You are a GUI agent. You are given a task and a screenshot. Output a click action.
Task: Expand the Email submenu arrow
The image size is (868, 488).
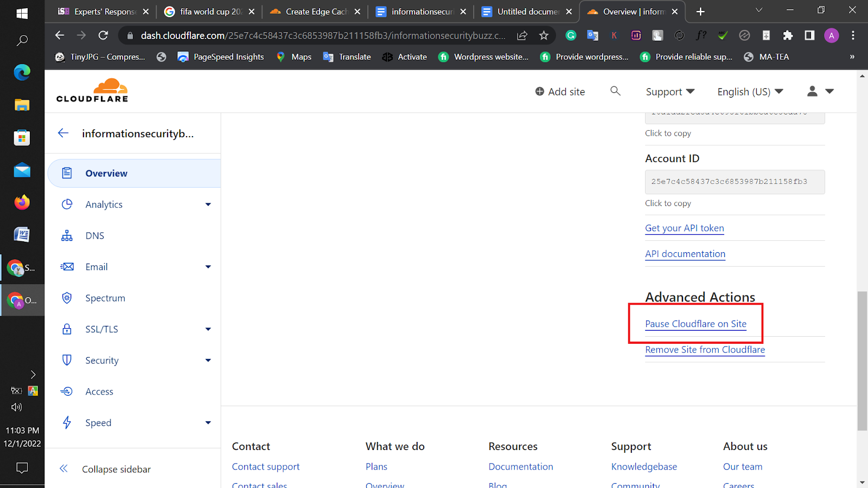208,267
